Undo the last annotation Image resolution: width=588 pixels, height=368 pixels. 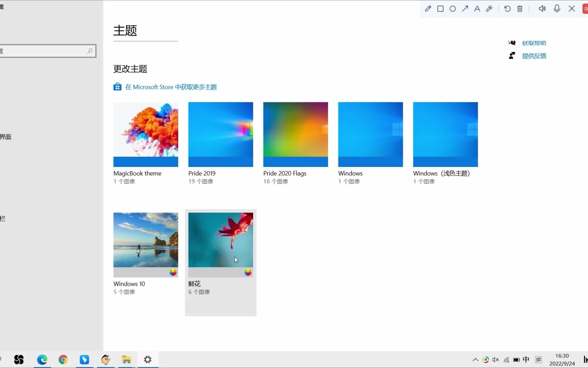pyautogui.click(x=507, y=9)
